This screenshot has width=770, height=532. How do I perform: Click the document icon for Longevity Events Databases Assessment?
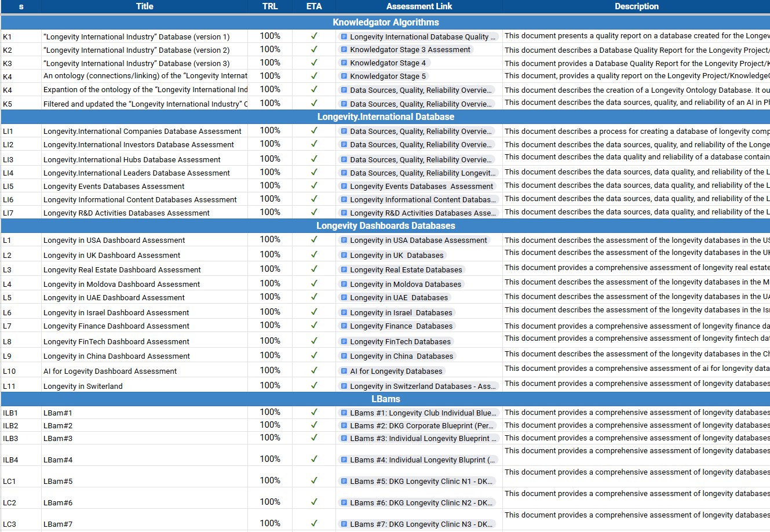tap(344, 187)
